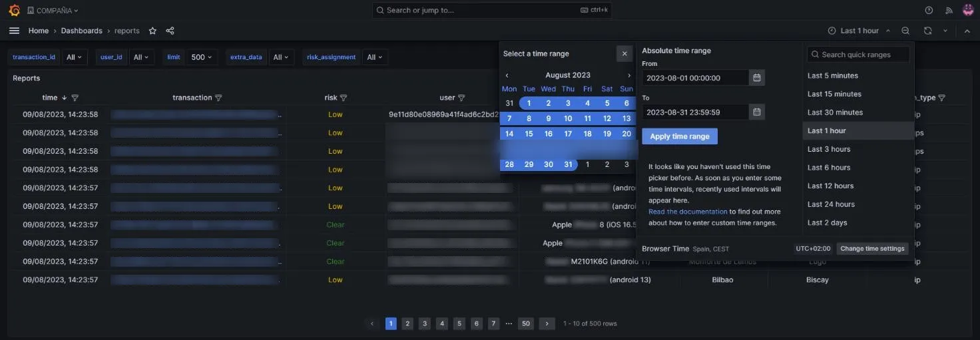Open the share dashboard icon
The width and height of the screenshot is (980, 340).
point(170,31)
